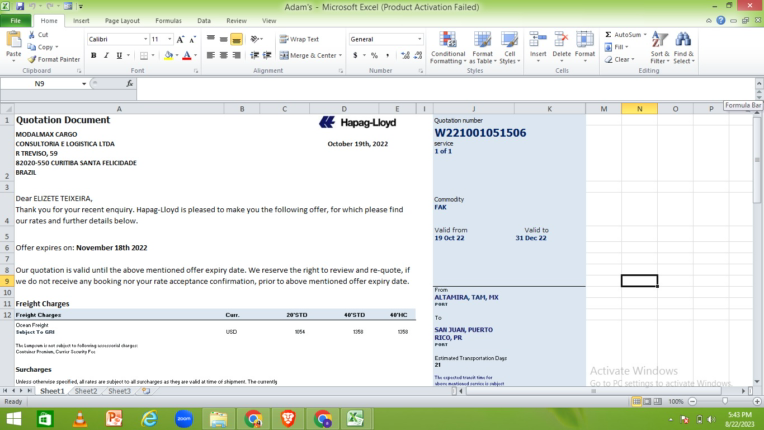Switch to the Insert ribbon tab
Viewport: 764px width, 430px height.
click(x=81, y=20)
